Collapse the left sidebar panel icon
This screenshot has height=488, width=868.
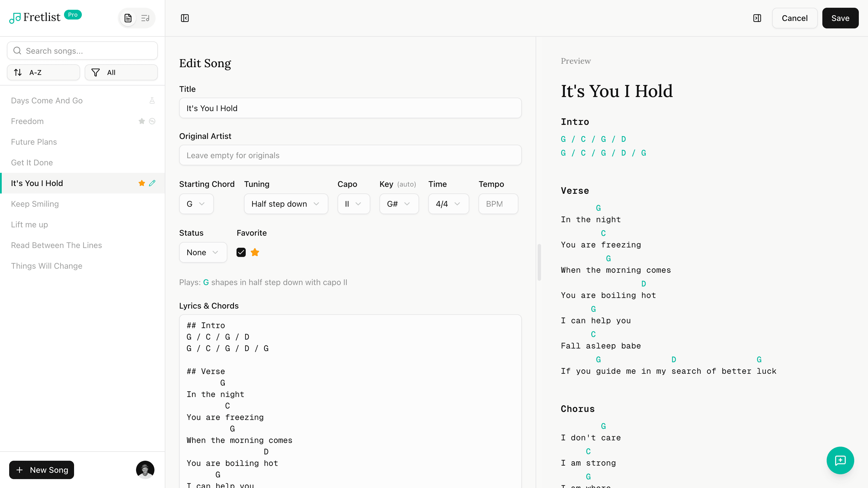pyautogui.click(x=185, y=18)
